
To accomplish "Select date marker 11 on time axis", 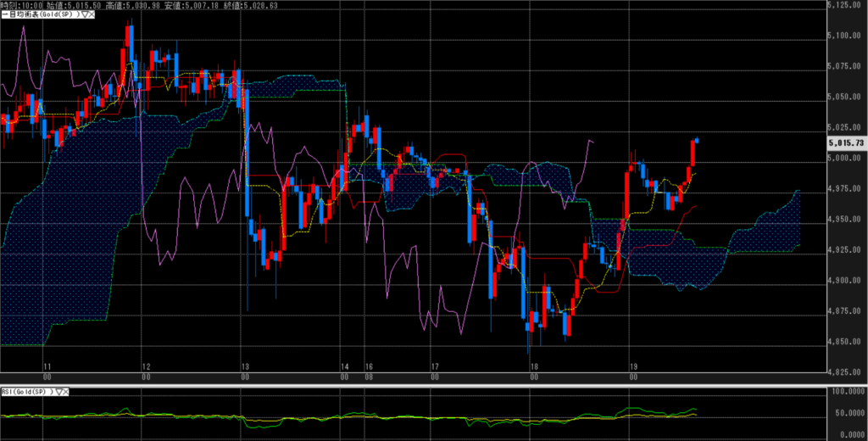I will tap(47, 368).
